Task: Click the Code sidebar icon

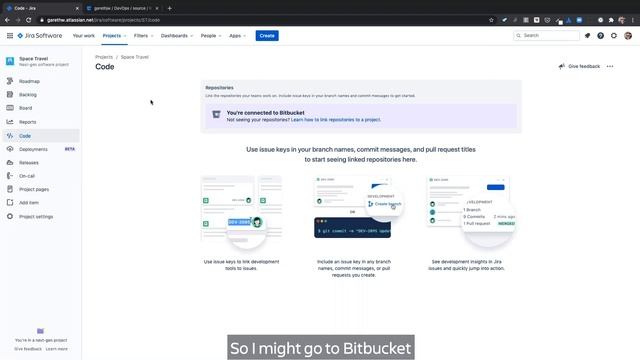Action: [10, 136]
